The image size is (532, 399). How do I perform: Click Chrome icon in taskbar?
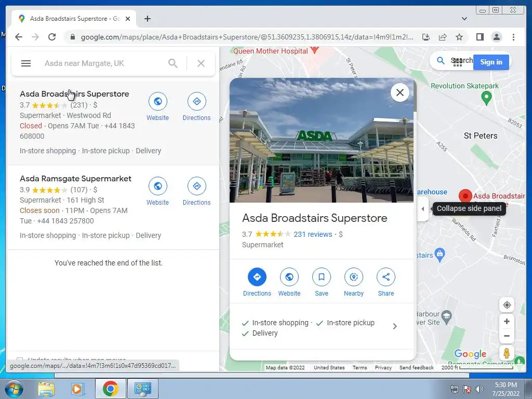[110, 389]
